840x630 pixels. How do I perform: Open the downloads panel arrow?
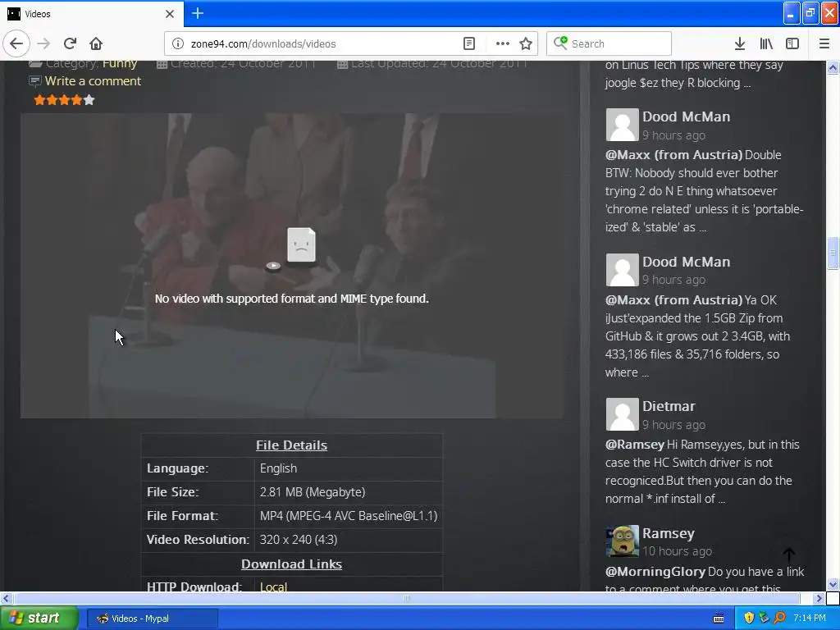point(739,43)
